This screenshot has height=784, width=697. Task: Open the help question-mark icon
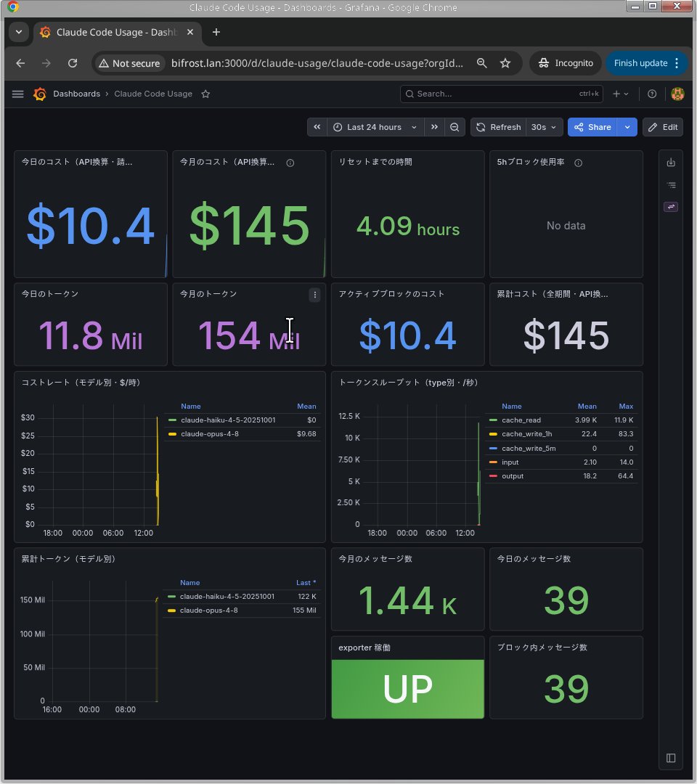[652, 94]
